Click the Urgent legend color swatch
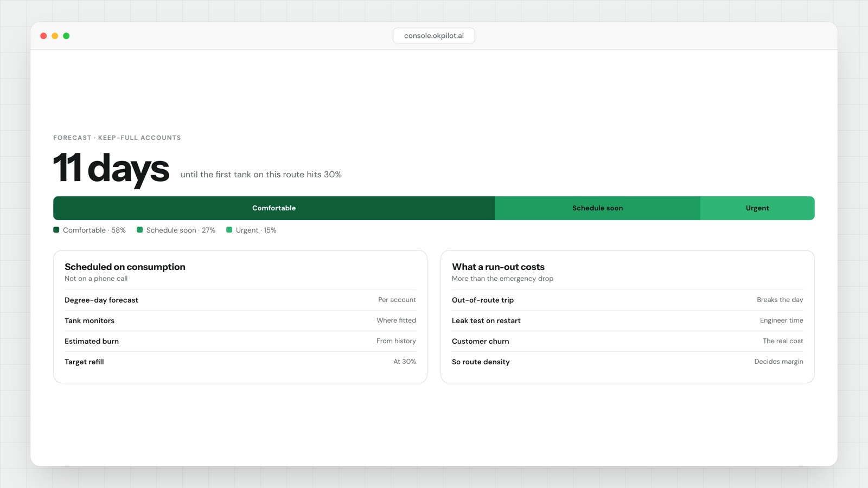Viewport: 868px width, 488px height. click(229, 230)
